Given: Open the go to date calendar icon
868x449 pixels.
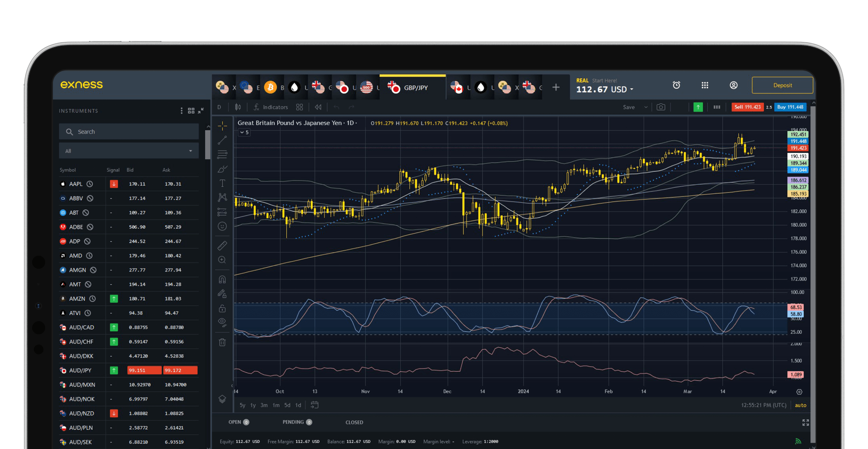Looking at the screenshot, I should point(314,405).
